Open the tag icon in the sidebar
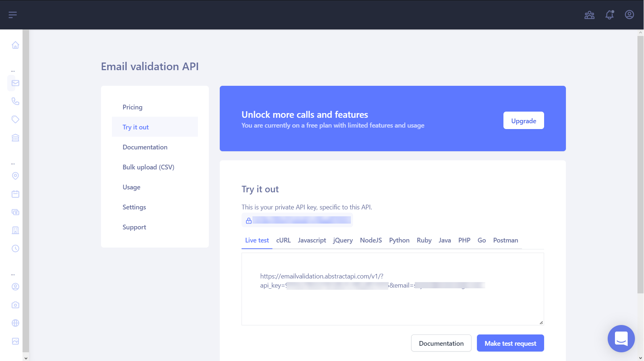Screen dimensions: 644x361 15,119
